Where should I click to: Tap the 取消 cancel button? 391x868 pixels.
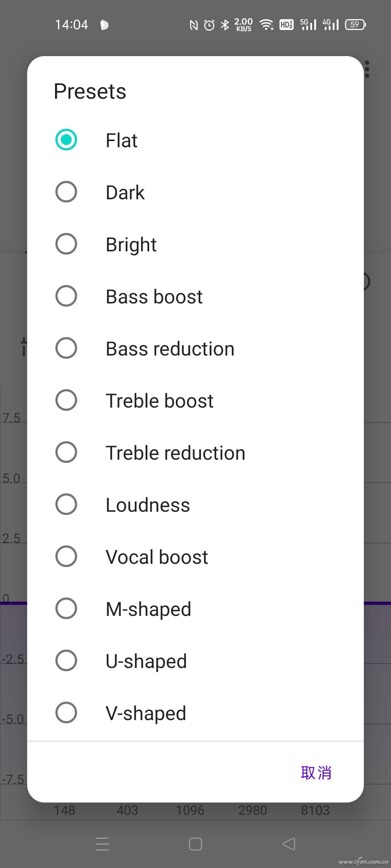(316, 773)
